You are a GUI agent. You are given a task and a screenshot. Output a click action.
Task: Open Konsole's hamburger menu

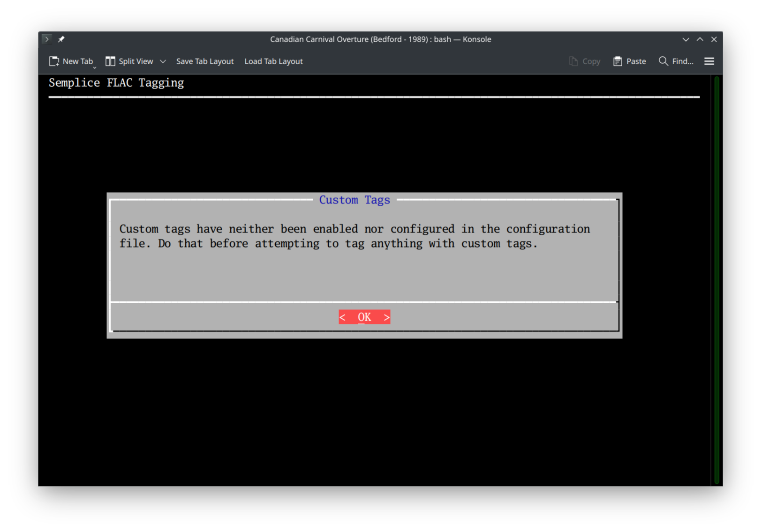click(x=709, y=61)
